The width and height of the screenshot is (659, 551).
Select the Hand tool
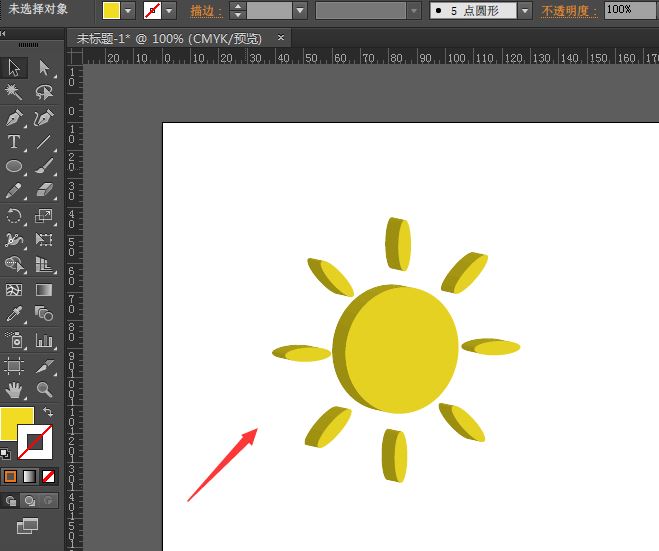[x=14, y=389]
